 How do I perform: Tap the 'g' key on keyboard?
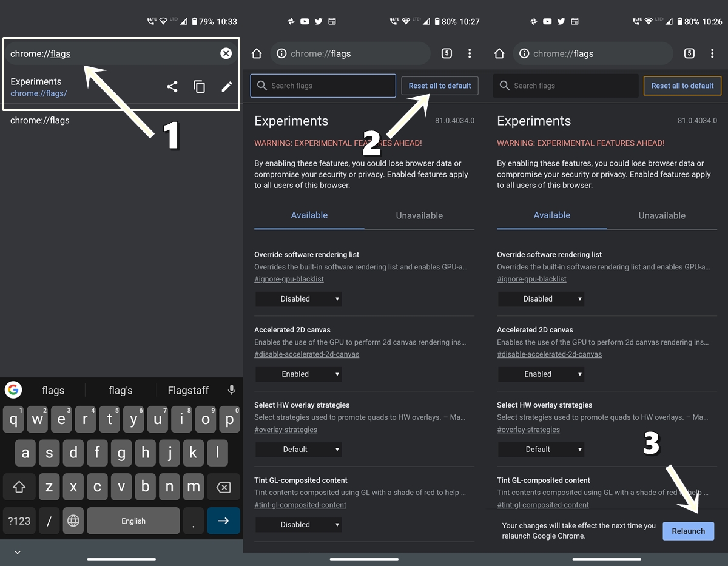click(x=121, y=453)
